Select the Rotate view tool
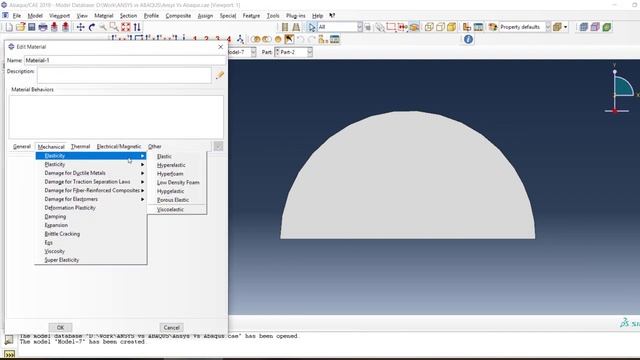The width and height of the screenshot is (640, 360). 92,27
